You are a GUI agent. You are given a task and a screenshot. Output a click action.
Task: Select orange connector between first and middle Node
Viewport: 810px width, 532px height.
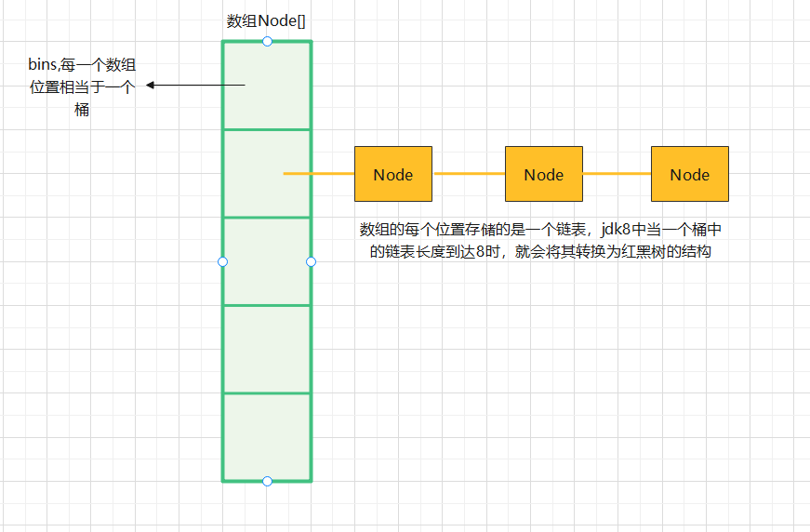469,174
